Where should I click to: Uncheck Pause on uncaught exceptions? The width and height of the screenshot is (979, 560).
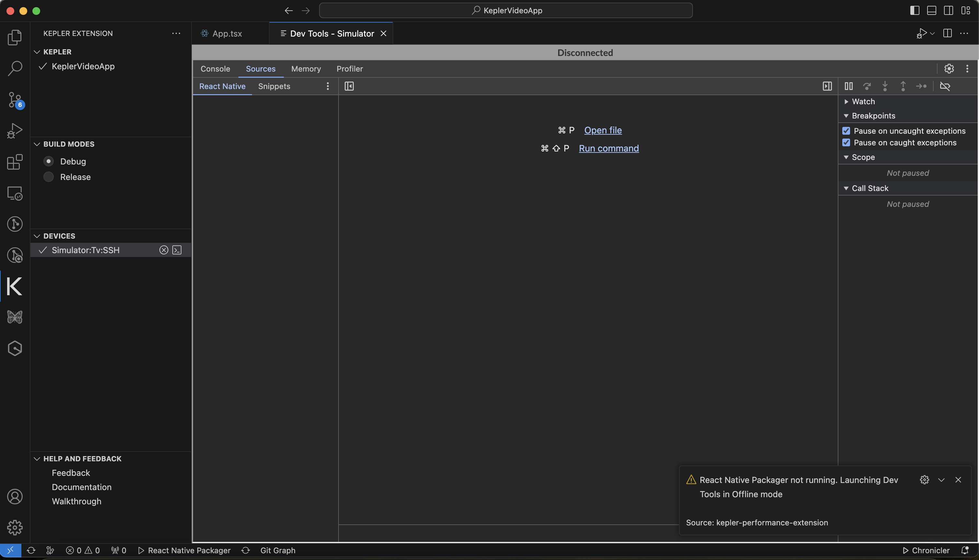tap(846, 130)
